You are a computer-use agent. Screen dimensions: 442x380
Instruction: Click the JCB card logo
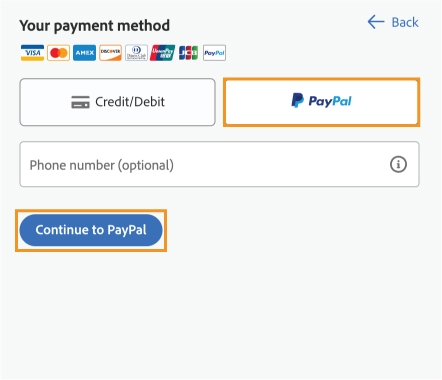[188, 53]
